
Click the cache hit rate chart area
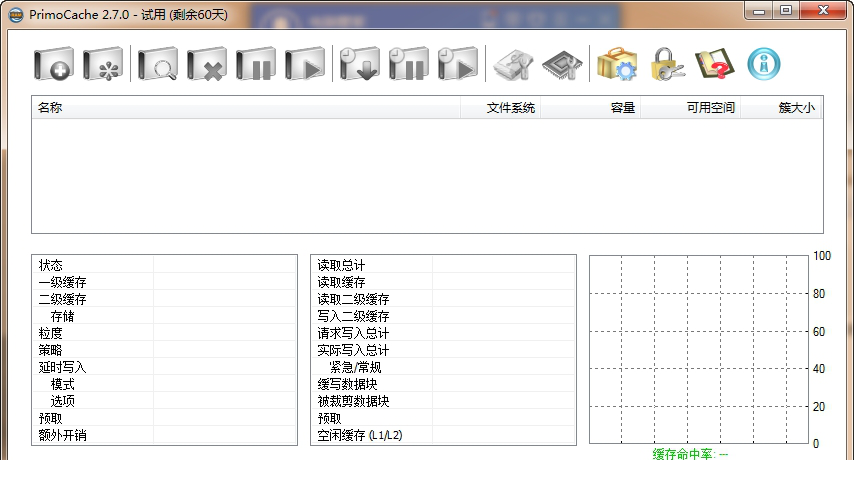(x=699, y=350)
